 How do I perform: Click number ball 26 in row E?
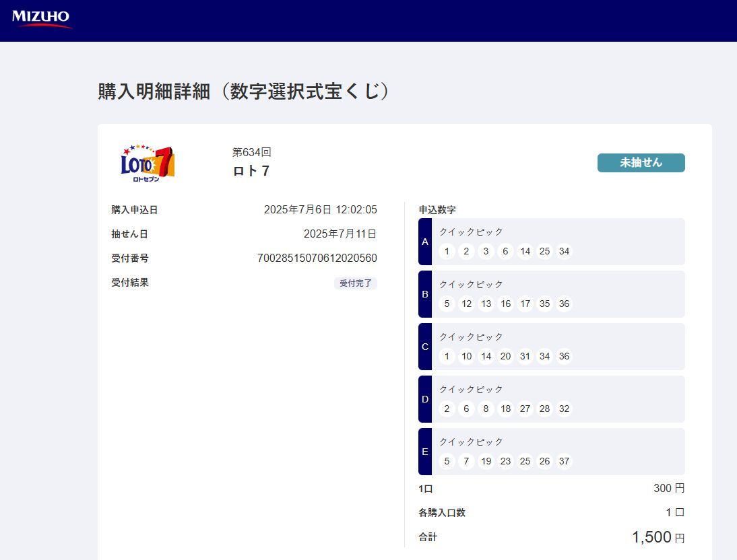[x=545, y=461]
